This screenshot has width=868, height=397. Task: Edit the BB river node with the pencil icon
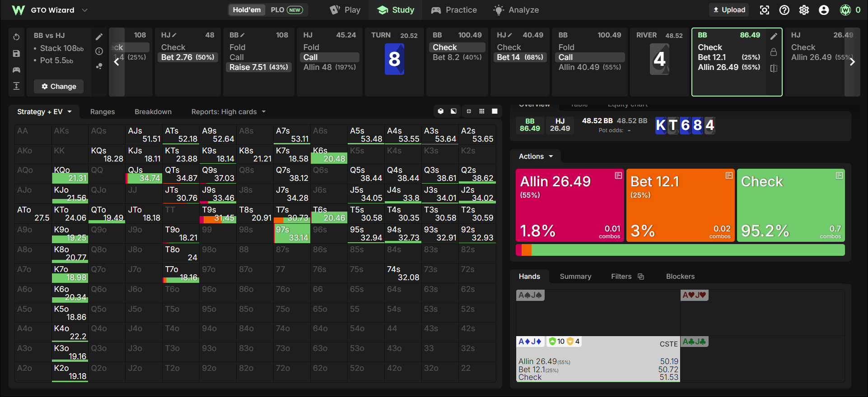click(x=774, y=36)
